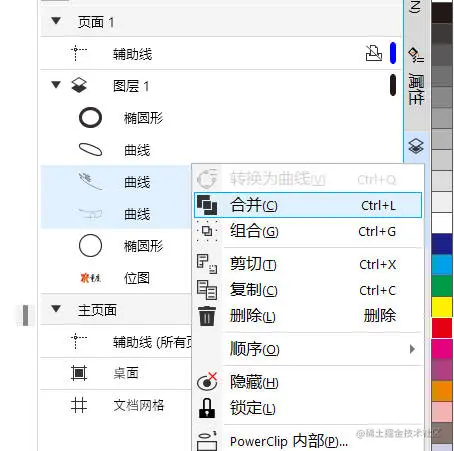Select the thick ring 椭圆形 object icon
Image resolution: width=454 pixels, height=451 pixels.
pos(90,118)
